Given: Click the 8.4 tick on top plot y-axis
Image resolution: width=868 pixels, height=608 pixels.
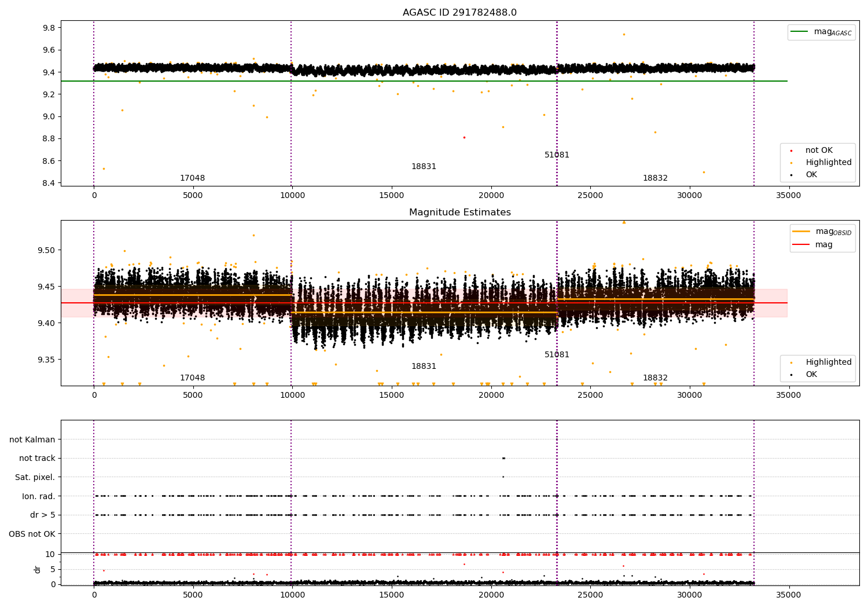Looking at the screenshot, I should tap(49, 184).
